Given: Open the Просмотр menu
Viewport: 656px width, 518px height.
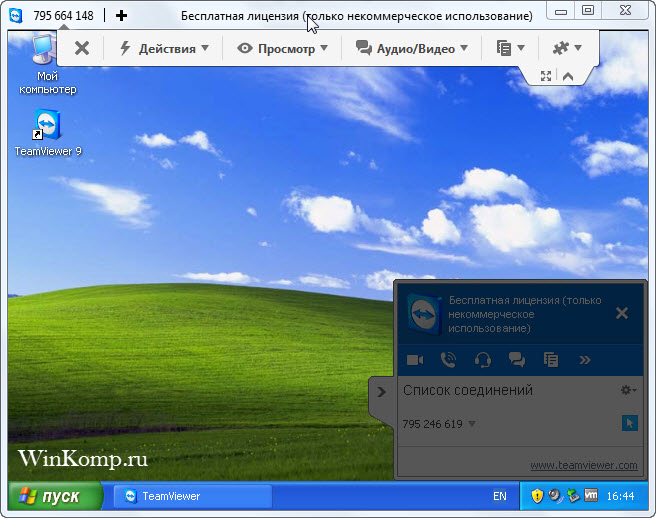Looking at the screenshot, I should (x=282, y=49).
